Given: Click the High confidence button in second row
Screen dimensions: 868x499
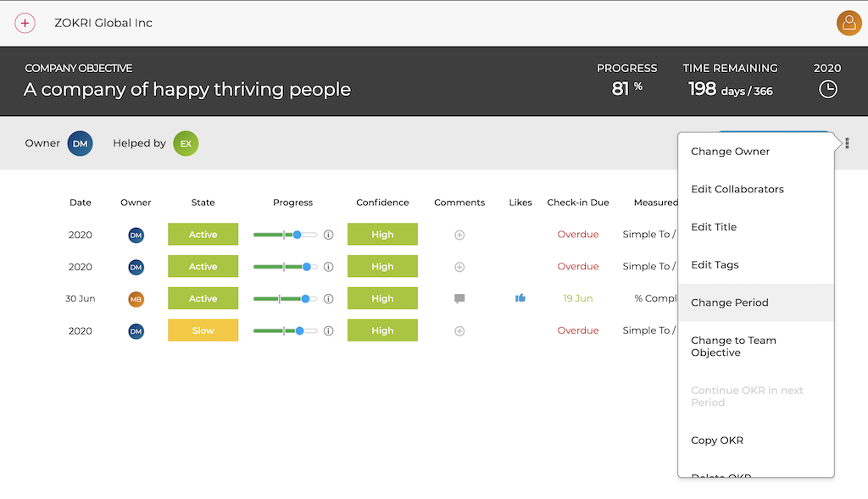Looking at the screenshot, I should click(x=382, y=266).
